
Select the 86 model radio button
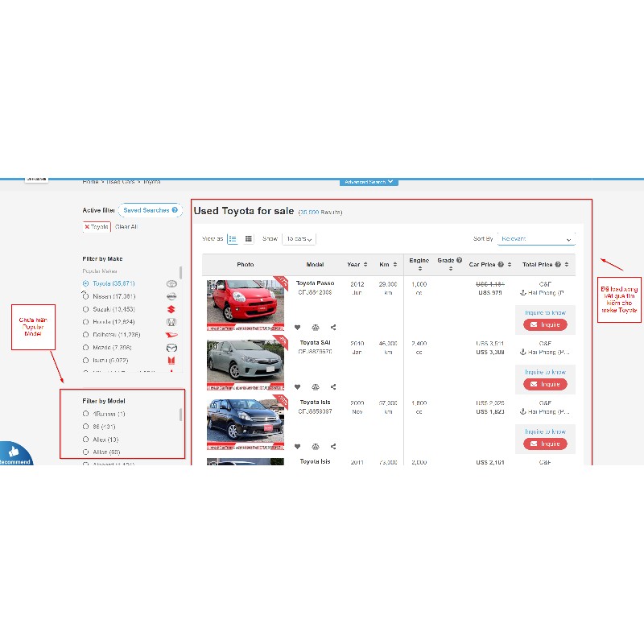[x=85, y=427]
